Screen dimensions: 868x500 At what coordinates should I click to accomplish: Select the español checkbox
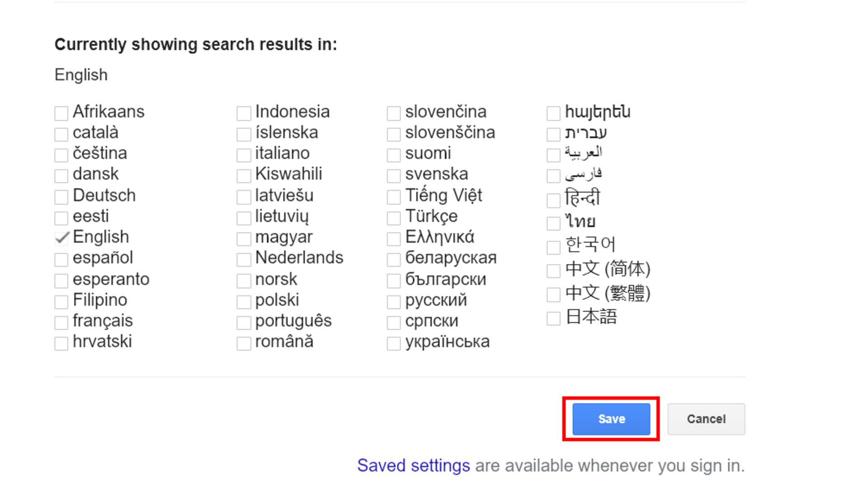pyautogui.click(x=61, y=259)
